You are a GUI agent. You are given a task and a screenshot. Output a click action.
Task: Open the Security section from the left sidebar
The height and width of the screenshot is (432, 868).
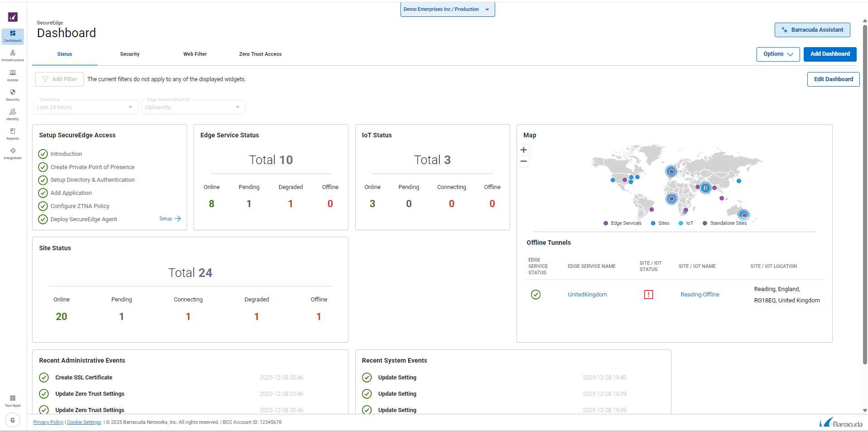pyautogui.click(x=12, y=95)
